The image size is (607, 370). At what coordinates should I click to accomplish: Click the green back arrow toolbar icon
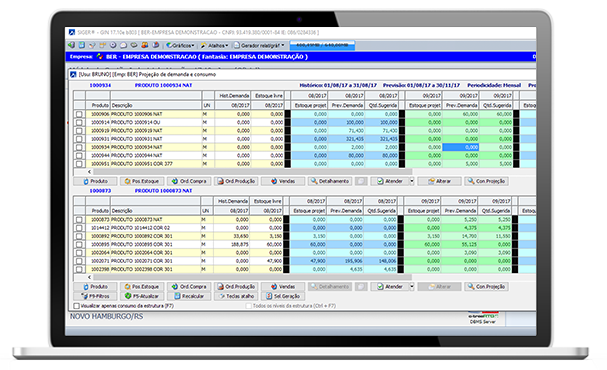click(71, 45)
